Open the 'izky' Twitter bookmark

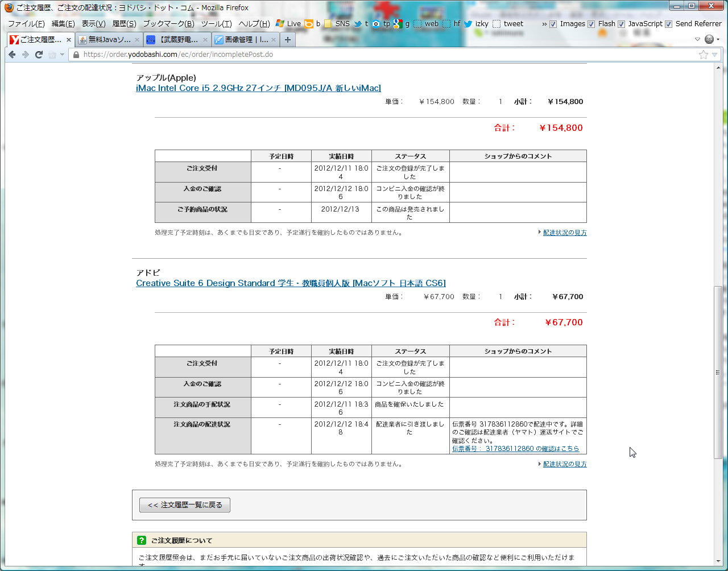476,24
